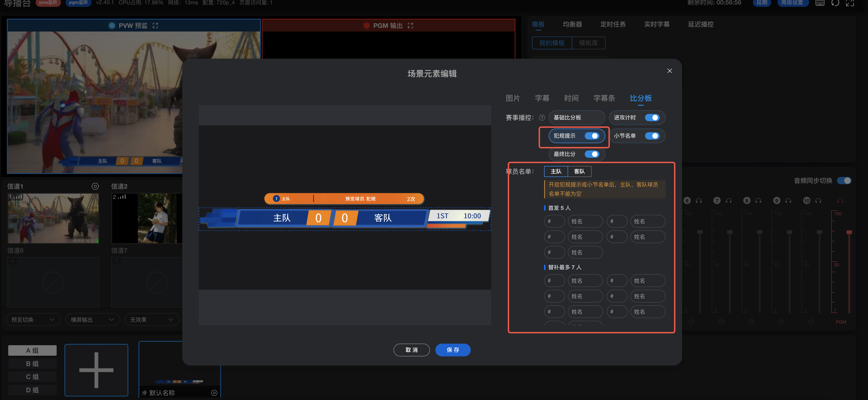Click the help icon beside 赛事播控
This screenshot has width=868, height=400.
[542, 118]
